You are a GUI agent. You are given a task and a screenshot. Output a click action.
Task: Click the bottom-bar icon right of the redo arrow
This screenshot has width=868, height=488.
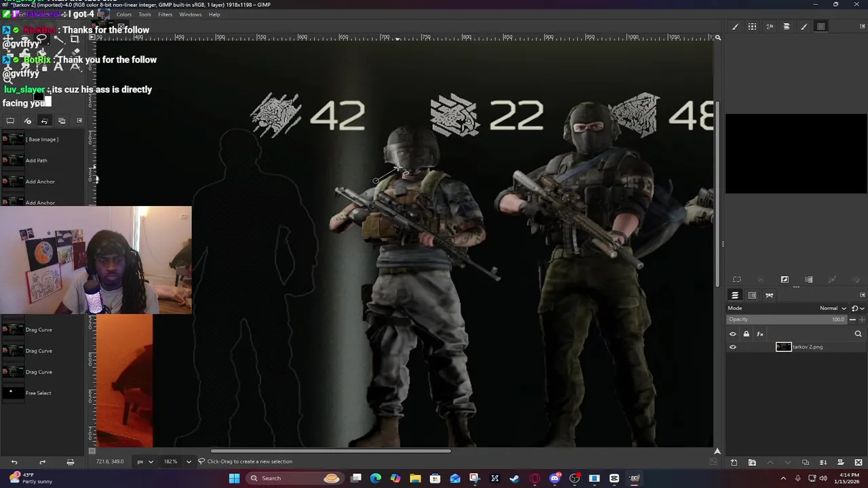[x=70, y=462]
